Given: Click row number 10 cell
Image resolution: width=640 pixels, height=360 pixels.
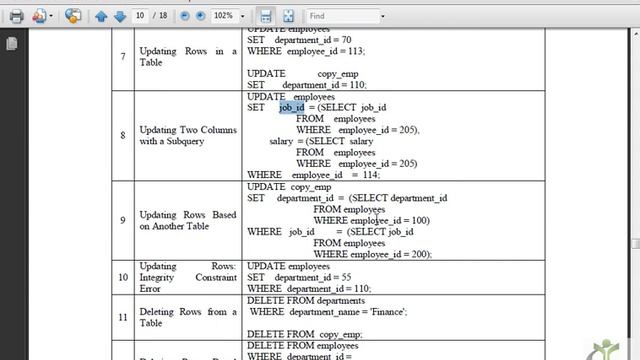Looking at the screenshot, I should pyautogui.click(x=123, y=278).
